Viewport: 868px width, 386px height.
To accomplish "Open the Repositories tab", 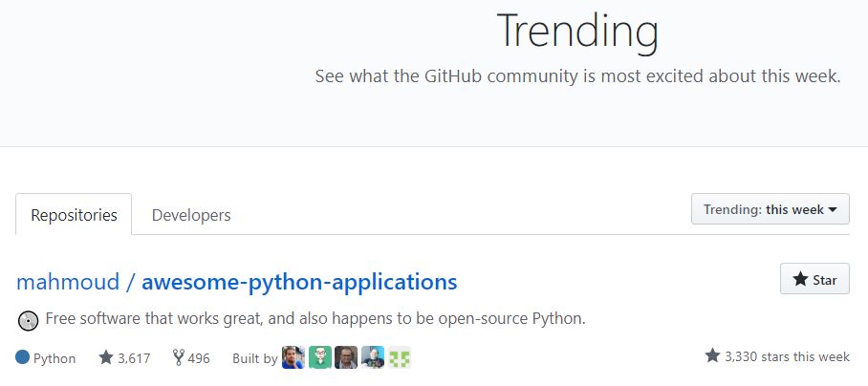I will click(74, 215).
